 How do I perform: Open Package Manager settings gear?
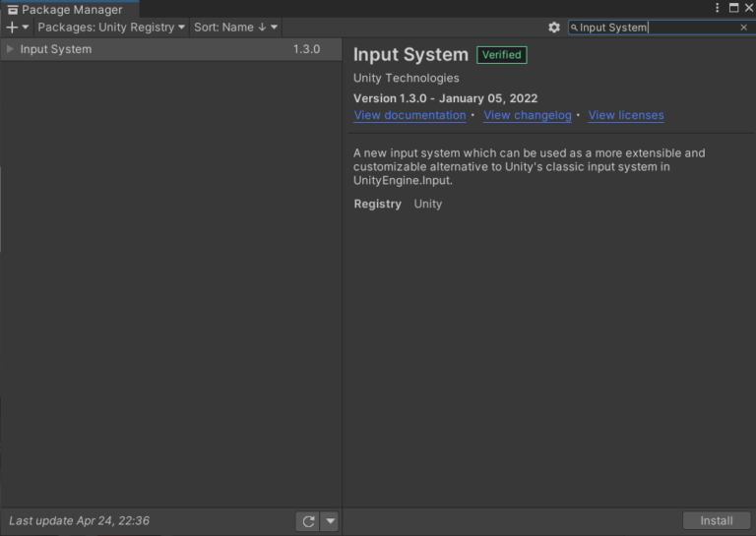pyautogui.click(x=554, y=28)
